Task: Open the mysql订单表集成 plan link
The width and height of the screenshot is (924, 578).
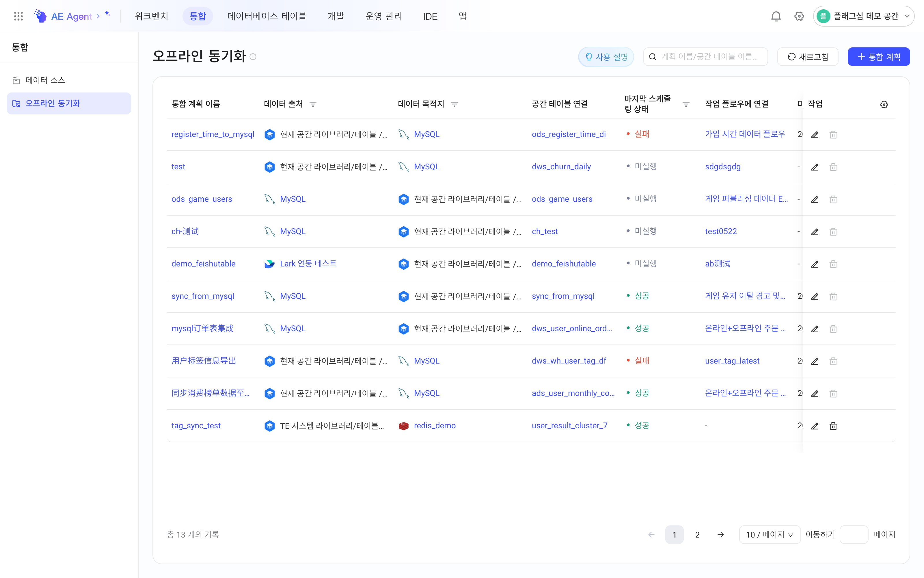Action: [x=202, y=328]
